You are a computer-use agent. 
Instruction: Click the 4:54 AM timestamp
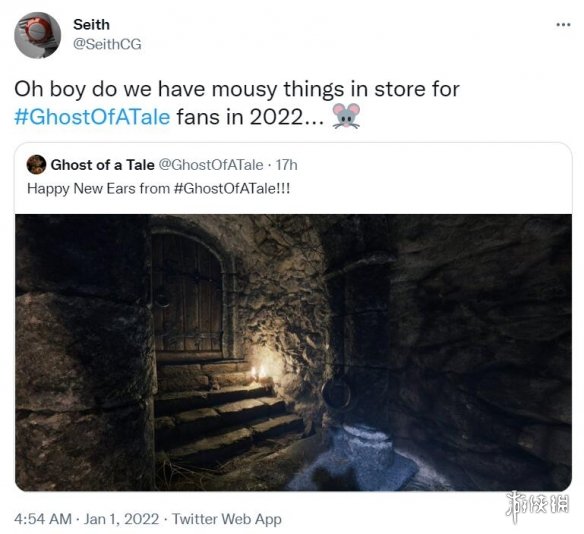[x=43, y=519]
